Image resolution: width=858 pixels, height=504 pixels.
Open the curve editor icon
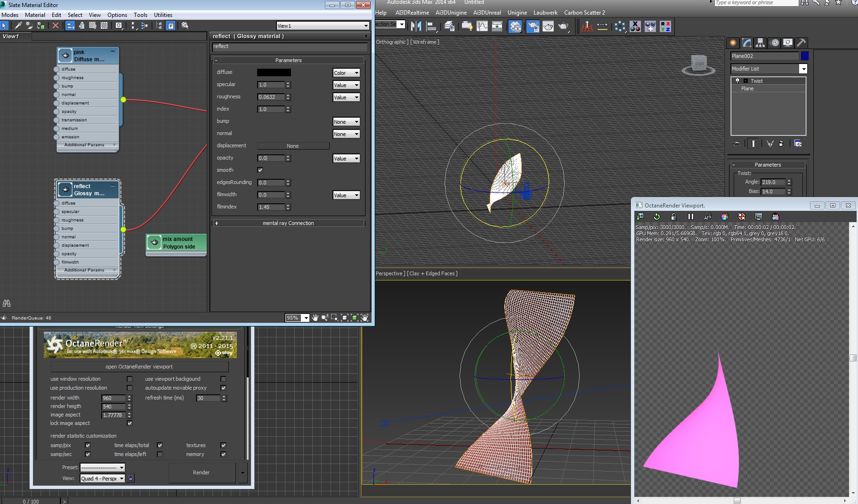coord(482,26)
